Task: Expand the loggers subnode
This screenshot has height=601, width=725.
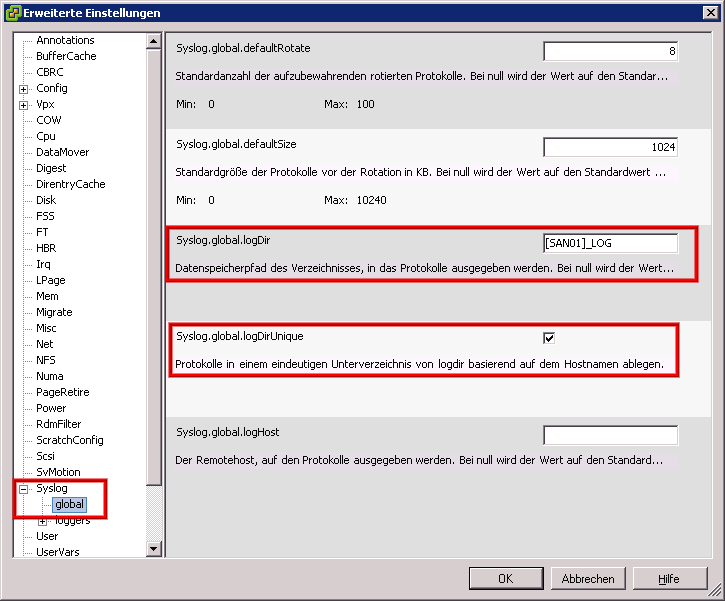Action: (x=42, y=521)
